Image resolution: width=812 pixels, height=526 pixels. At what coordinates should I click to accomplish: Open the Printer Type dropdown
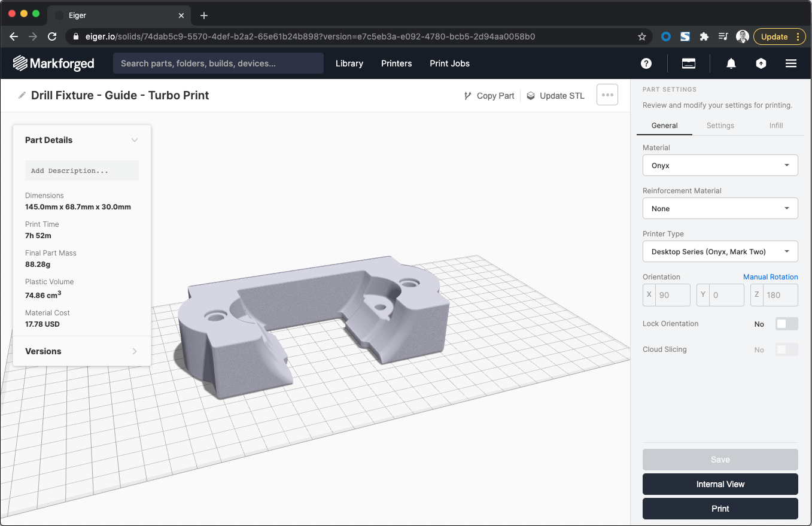click(x=720, y=251)
